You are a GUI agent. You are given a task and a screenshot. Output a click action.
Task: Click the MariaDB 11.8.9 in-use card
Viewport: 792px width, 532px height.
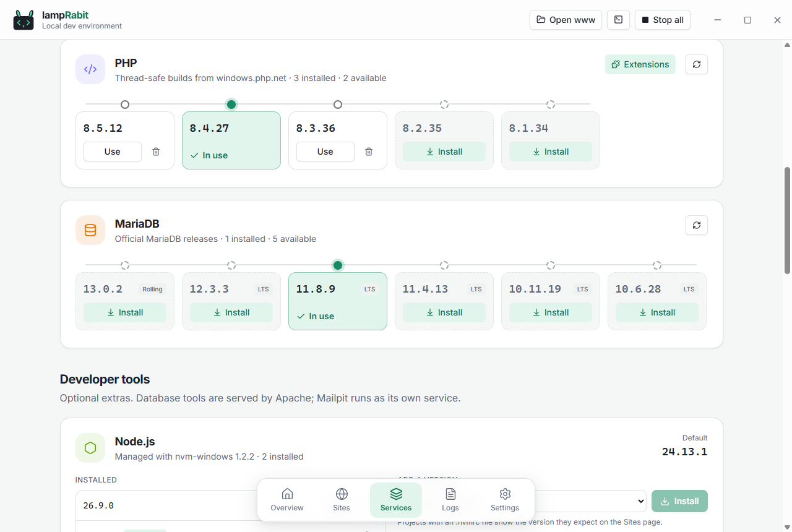pos(338,301)
